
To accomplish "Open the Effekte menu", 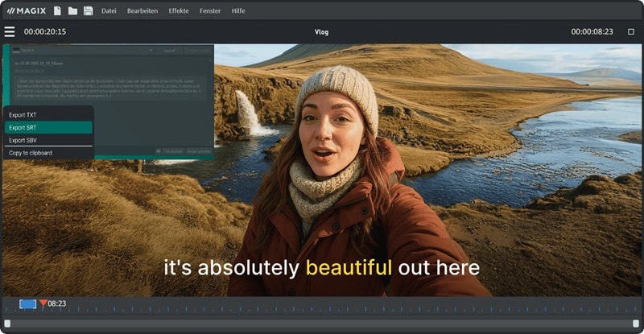I will pyautogui.click(x=179, y=11).
